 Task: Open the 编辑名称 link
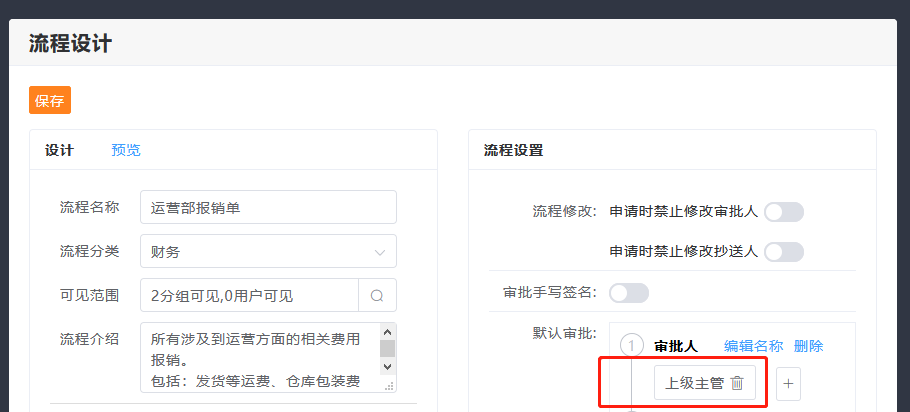click(753, 346)
